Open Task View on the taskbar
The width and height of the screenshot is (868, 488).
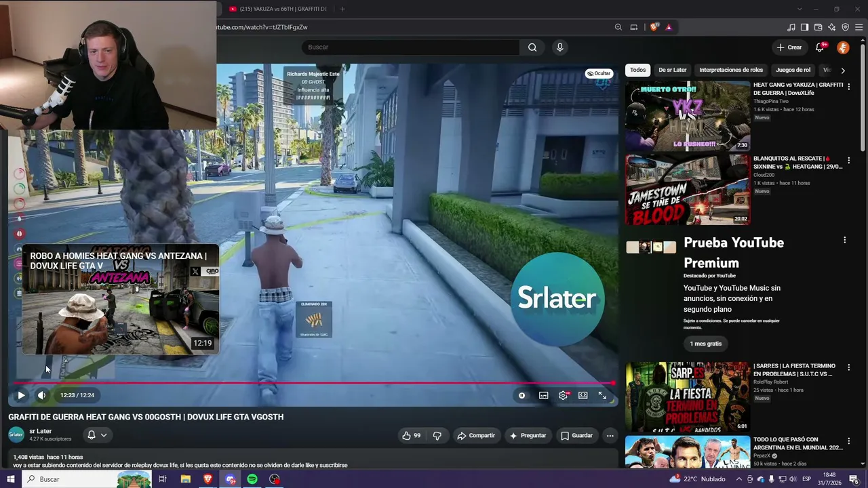[163, 479]
